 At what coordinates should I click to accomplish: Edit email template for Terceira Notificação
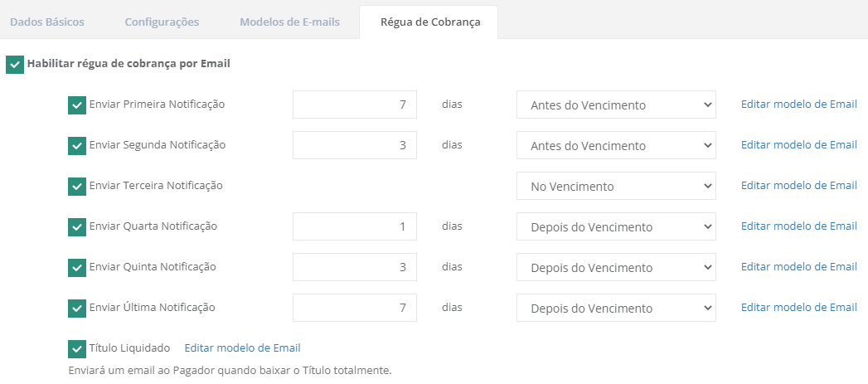pos(798,186)
